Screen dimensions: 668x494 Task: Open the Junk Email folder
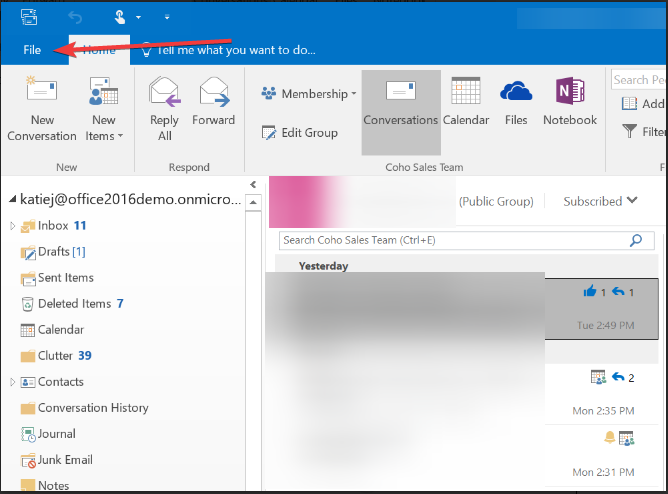click(57, 460)
